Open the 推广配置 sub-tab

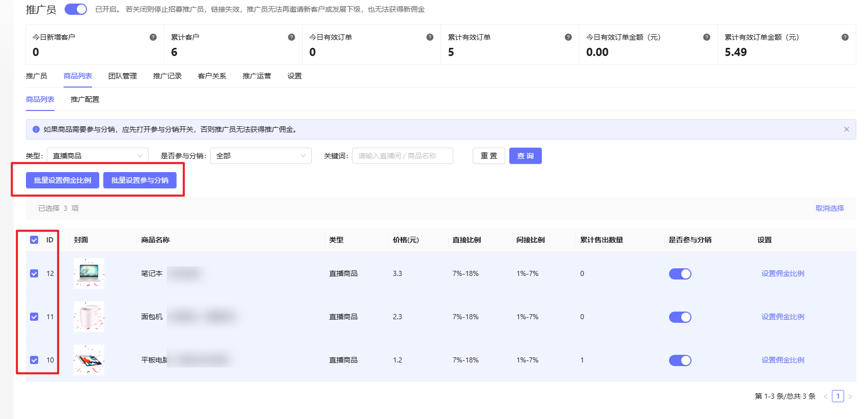pyautogui.click(x=85, y=99)
